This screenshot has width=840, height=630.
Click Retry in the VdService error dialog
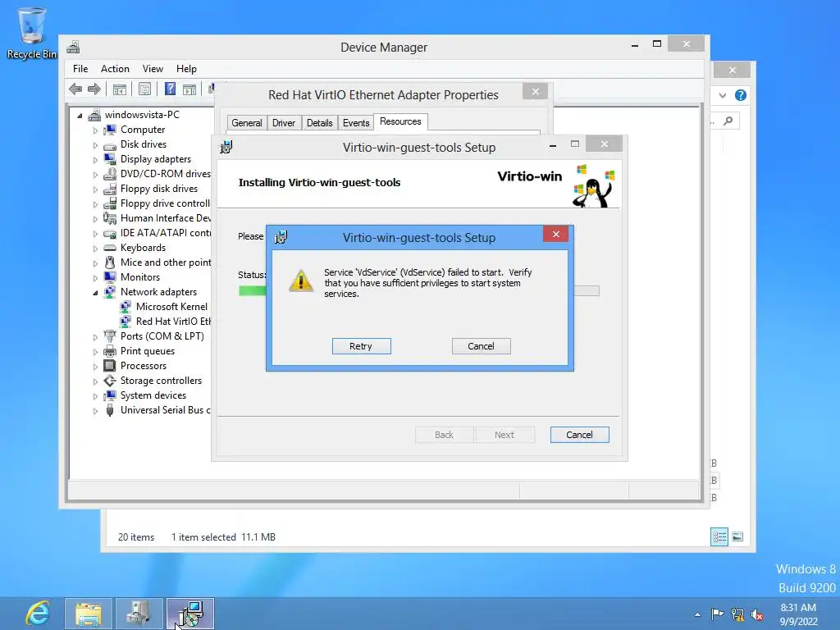361,346
